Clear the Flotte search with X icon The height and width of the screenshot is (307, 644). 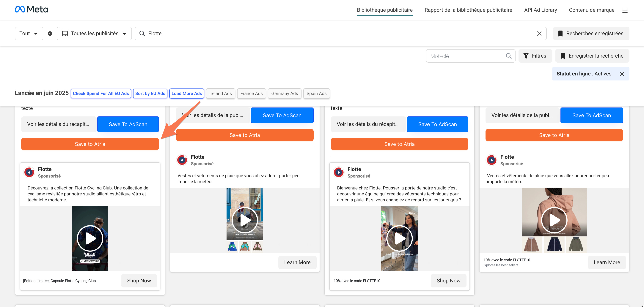(539, 34)
